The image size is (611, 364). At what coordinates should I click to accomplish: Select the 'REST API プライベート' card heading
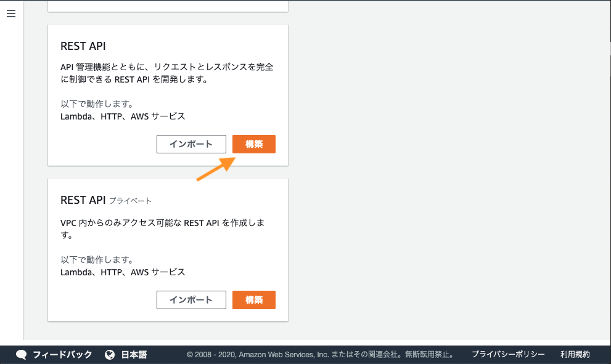[106, 200]
